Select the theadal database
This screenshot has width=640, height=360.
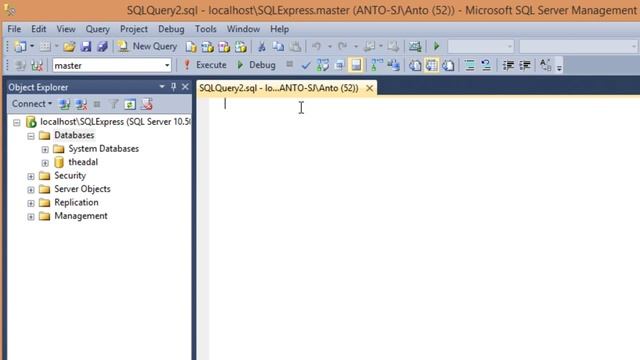point(83,162)
